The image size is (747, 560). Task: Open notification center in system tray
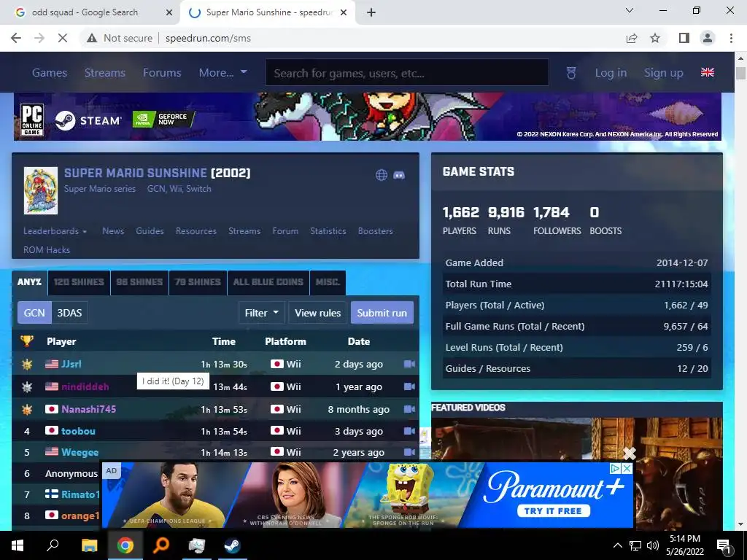coord(723,545)
